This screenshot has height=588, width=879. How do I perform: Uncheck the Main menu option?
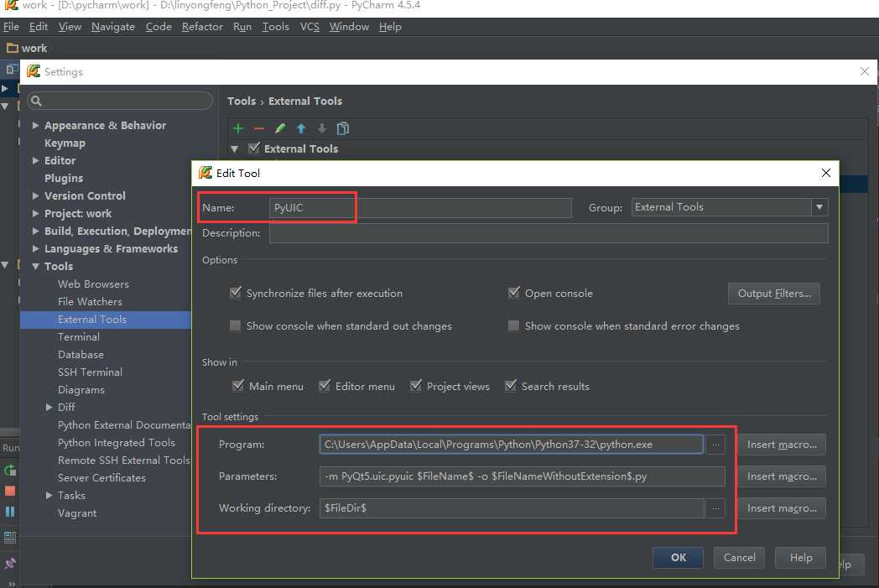[237, 386]
